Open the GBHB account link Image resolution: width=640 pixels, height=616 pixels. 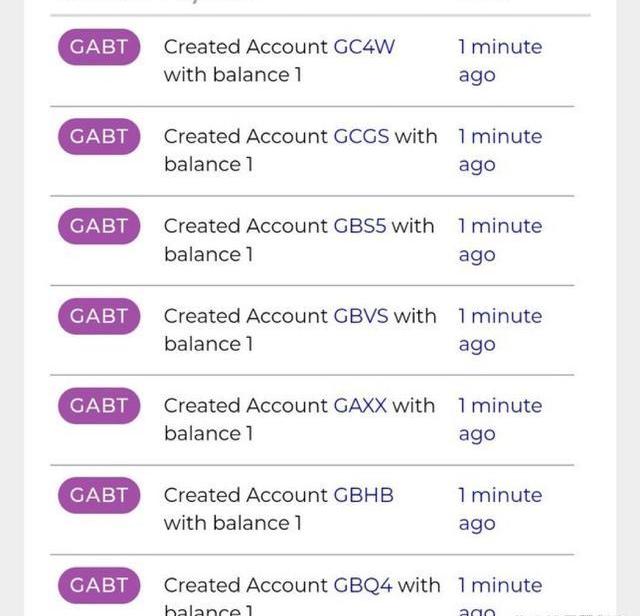[363, 496]
